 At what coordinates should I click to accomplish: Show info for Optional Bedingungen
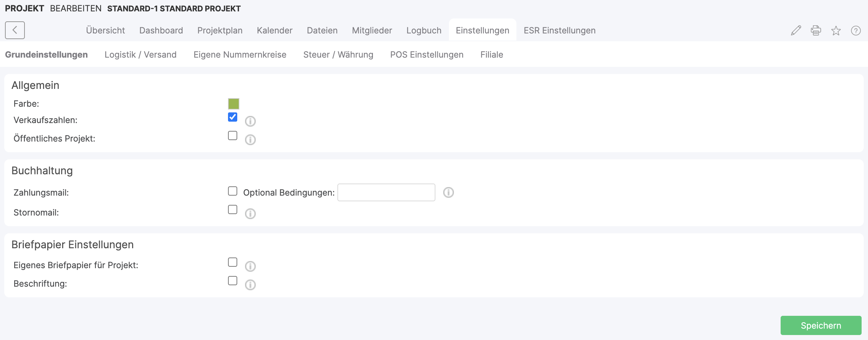(449, 192)
